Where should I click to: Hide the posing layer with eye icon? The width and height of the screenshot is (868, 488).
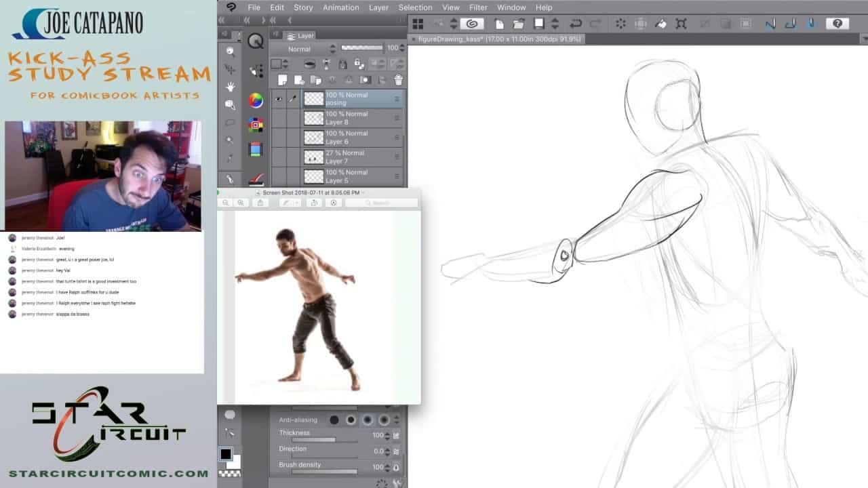pyautogui.click(x=278, y=99)
